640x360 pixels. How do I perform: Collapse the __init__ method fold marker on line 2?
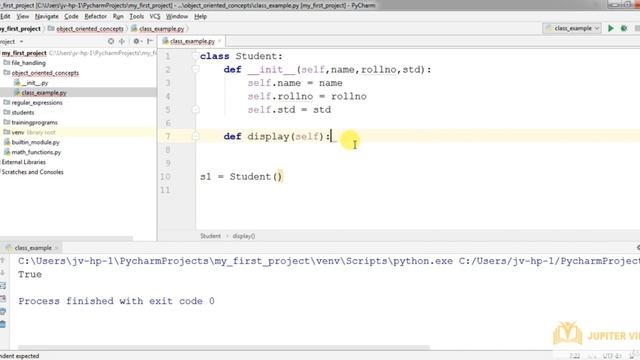pyautogui.click(x=196, y=69)
